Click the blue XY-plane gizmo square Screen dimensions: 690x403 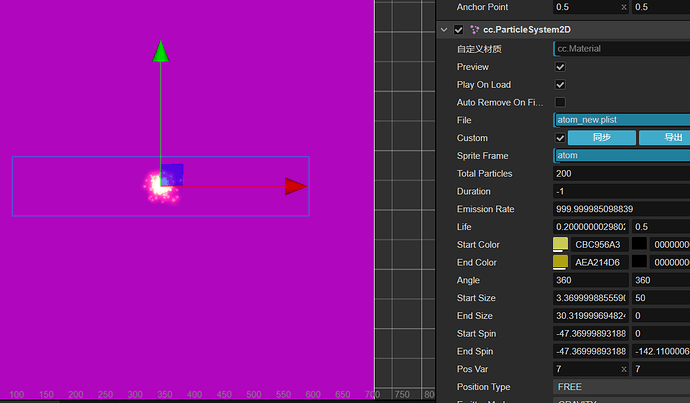[172, 175]
